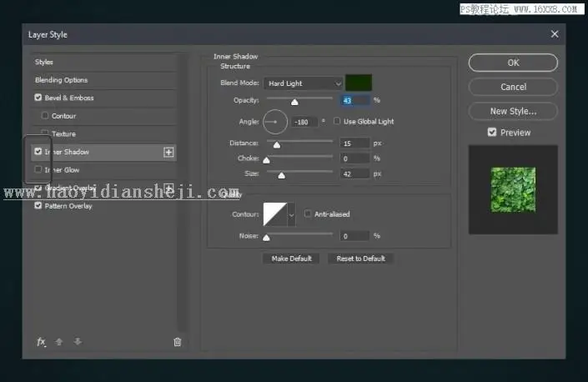Click the delete effect trash icon
This screenshot has width=588, height=382.
click(178, 341)
